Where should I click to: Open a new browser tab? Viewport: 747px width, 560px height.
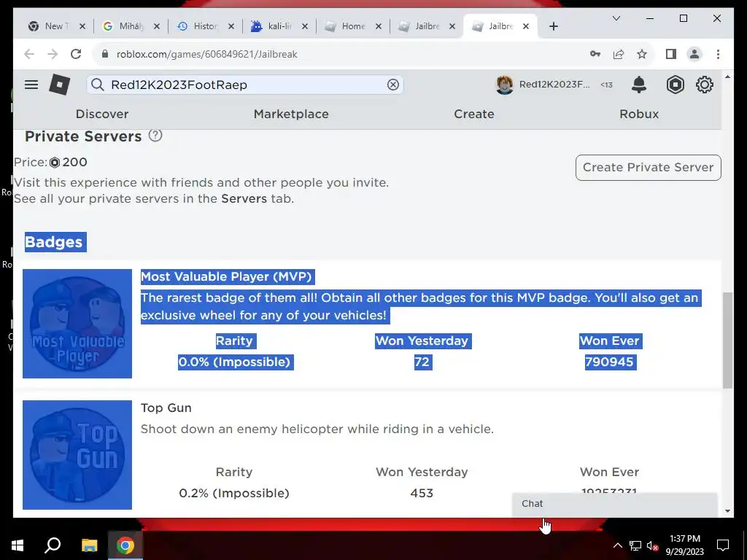point(553,27)
